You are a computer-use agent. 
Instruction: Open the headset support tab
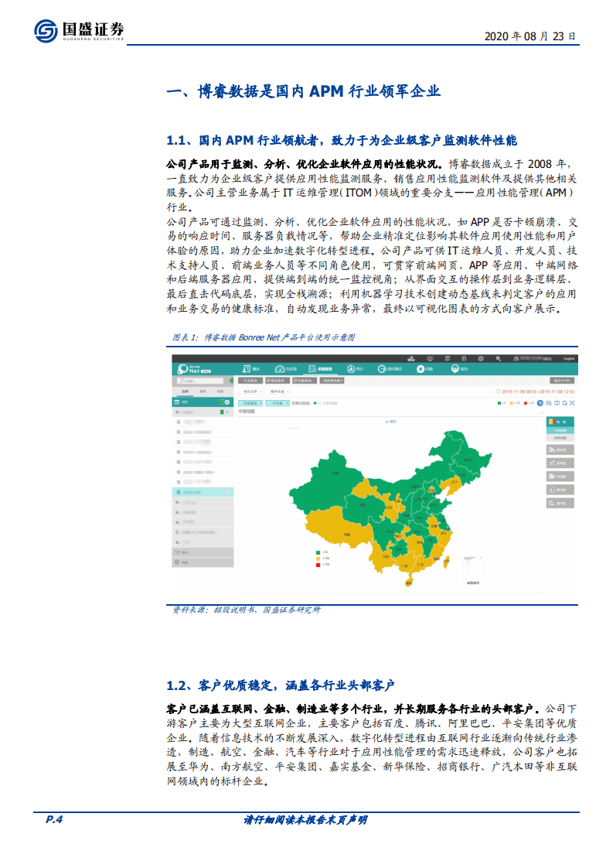[x=459, y=369]
